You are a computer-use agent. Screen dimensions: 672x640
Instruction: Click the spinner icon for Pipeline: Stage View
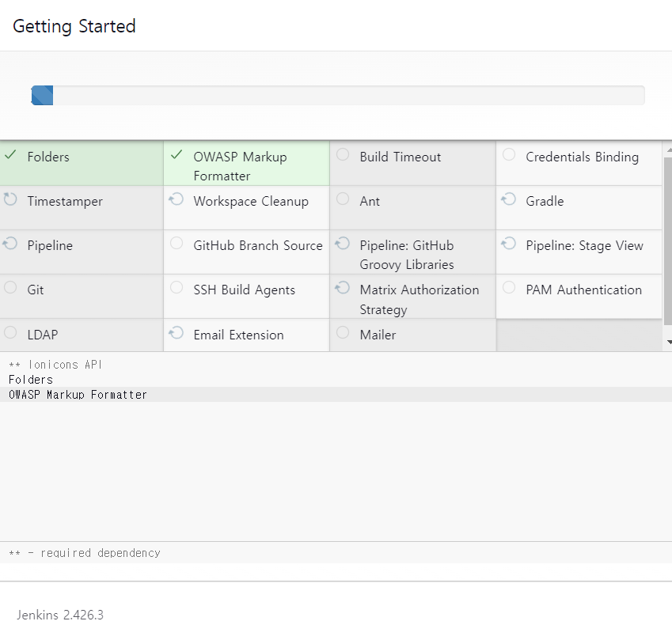point(509,244)
